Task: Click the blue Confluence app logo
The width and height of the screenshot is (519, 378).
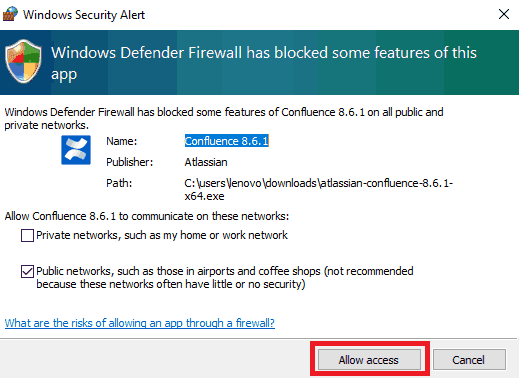Action: coord(76,150)
